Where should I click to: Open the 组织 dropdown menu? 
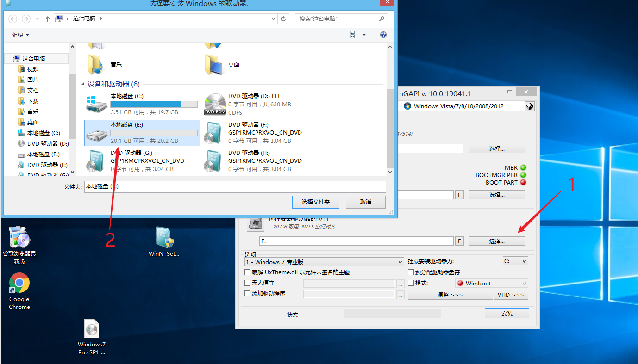coord(20,35)
